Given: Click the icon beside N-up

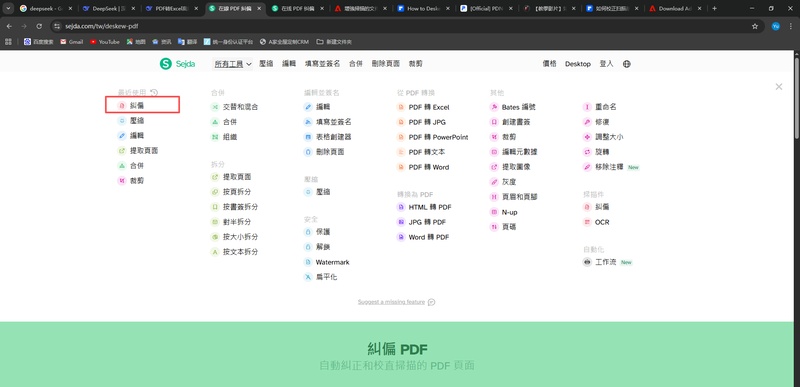Looking at the screenshot, I should (494, 212).
